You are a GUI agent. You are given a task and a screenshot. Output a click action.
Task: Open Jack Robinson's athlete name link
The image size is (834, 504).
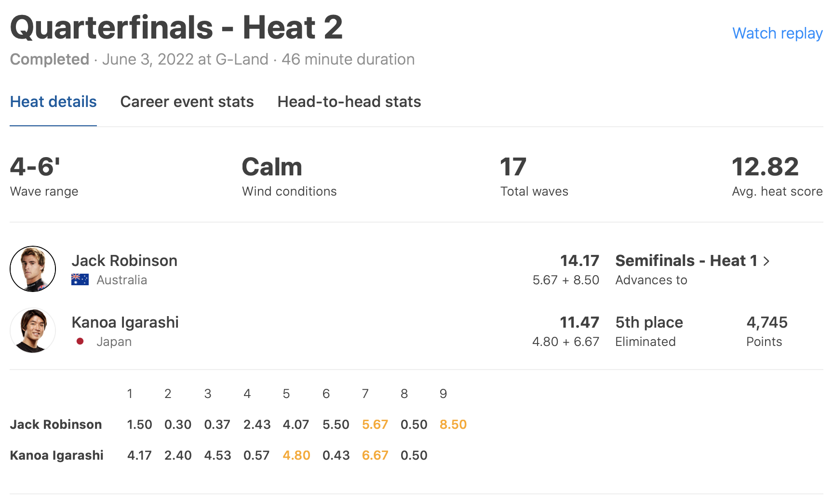124,261
